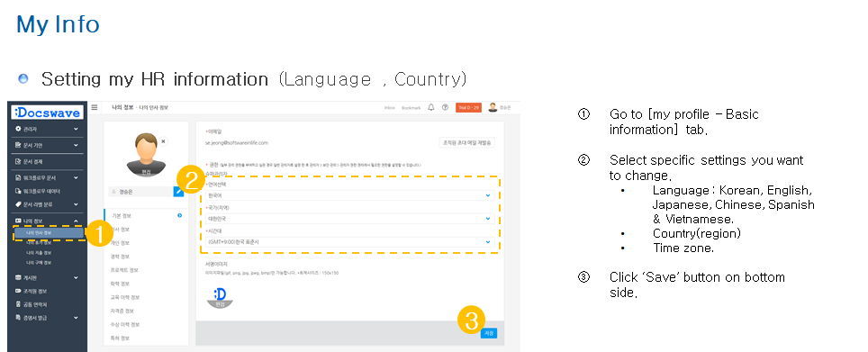868x352 pixels.
Task: Click the 워크플로우 데이터 sidebar icon
Action: [x=18, y=191]
